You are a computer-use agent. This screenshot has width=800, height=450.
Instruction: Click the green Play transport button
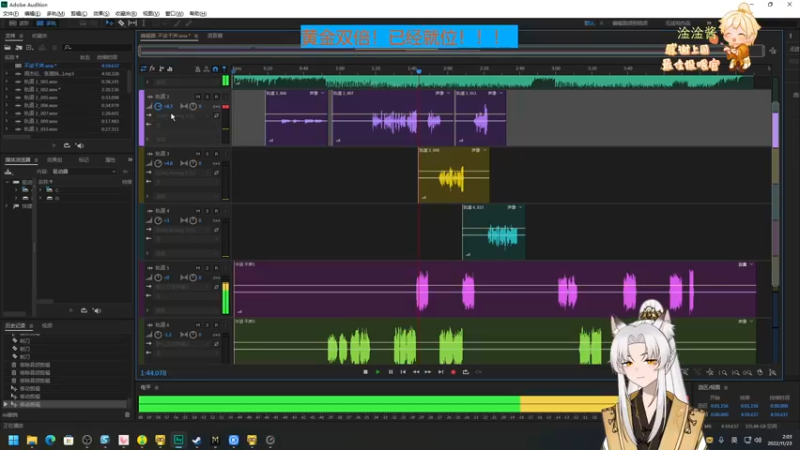(x=378, y=372)
